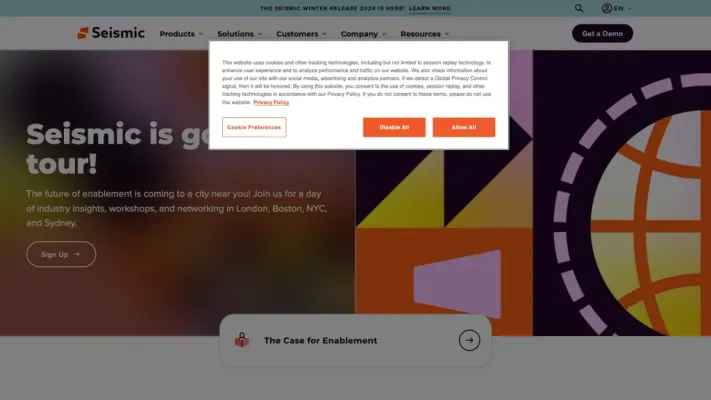Click the search magnifier icon
Image resolution: width=711 pixels, height=400 pixels.
[579, 8]
